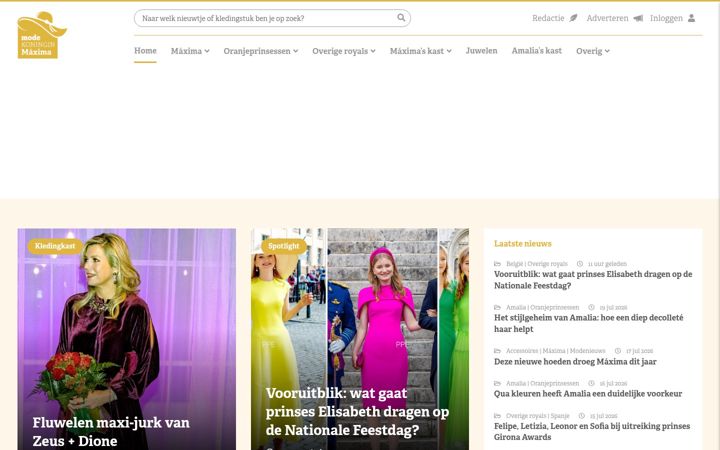The height and width of the screenshot is (450, 720).
Task: Expand the Máxima's kast dropdown chevron
Action: click(449, 51)
